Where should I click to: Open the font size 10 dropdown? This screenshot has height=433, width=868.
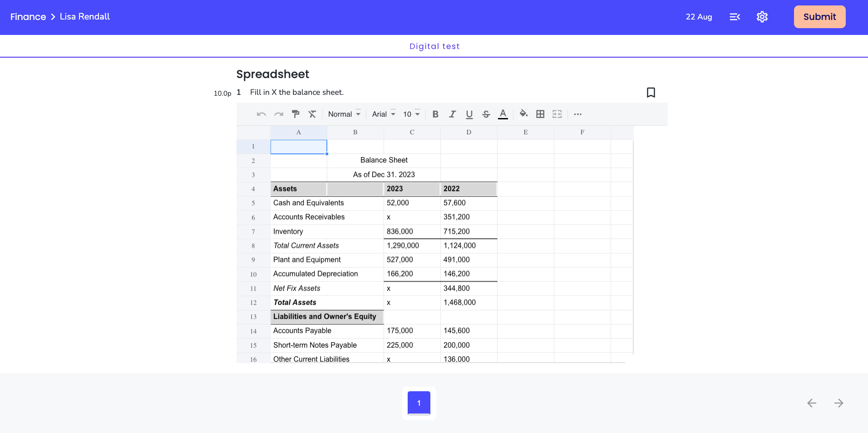point(411,114)
